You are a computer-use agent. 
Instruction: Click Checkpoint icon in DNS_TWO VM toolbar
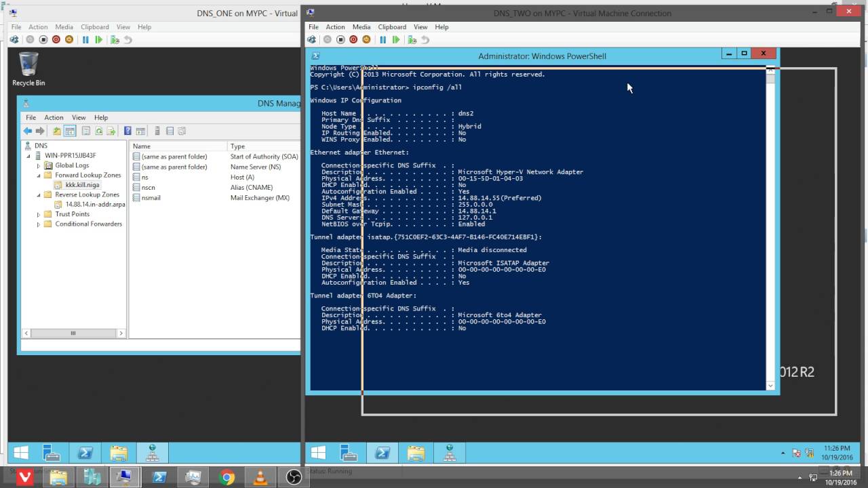point(412,40)
